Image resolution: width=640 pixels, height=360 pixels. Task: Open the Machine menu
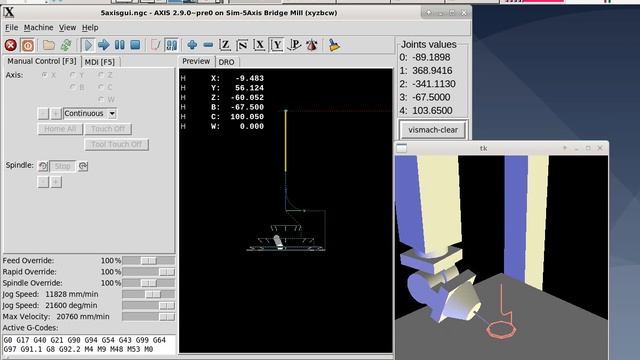(38, 27)
